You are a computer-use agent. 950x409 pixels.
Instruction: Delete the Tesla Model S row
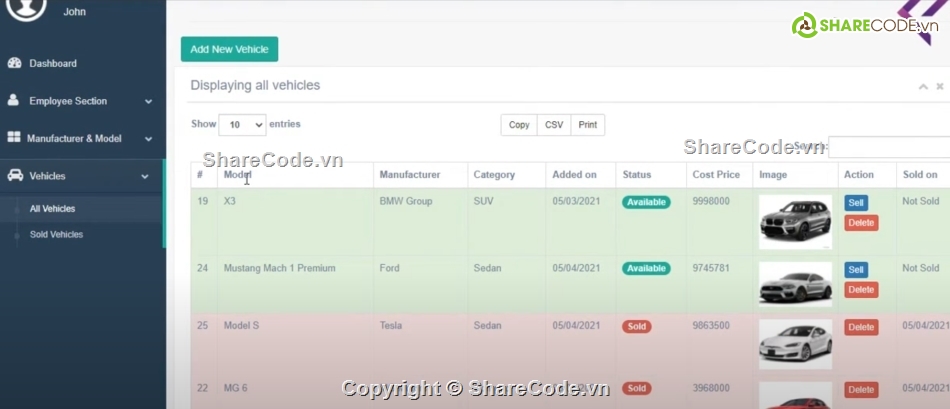(x=861, y=327)
